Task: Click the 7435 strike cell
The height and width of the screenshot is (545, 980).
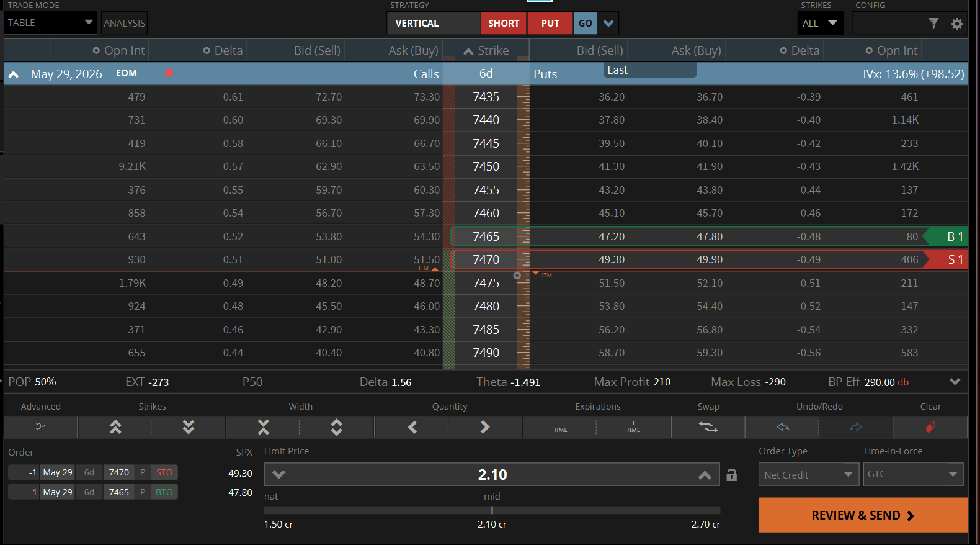Action: 486,97
